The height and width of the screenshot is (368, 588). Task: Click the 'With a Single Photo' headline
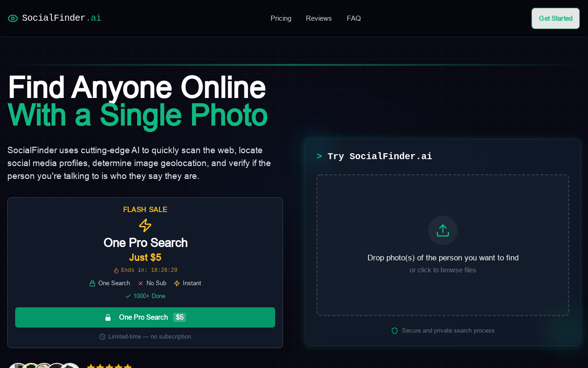pyautogui.click(x=137, y=115)
